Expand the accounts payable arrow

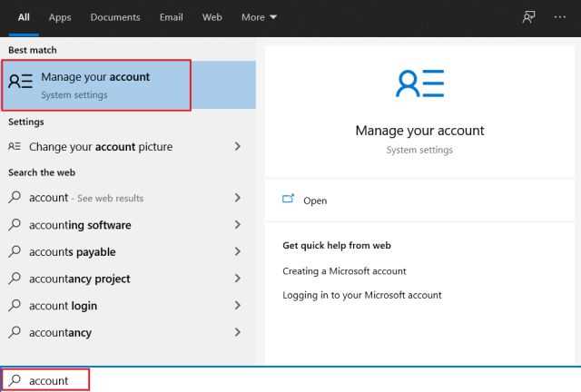coord(237,251)
